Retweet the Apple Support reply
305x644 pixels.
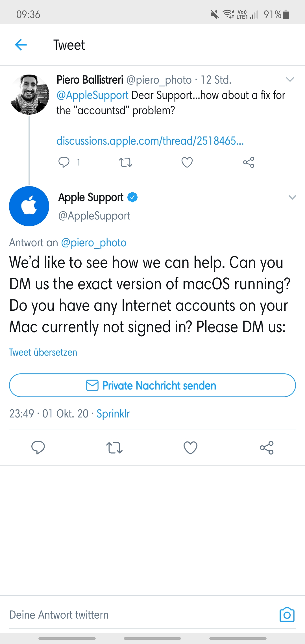tap(114, 448)
